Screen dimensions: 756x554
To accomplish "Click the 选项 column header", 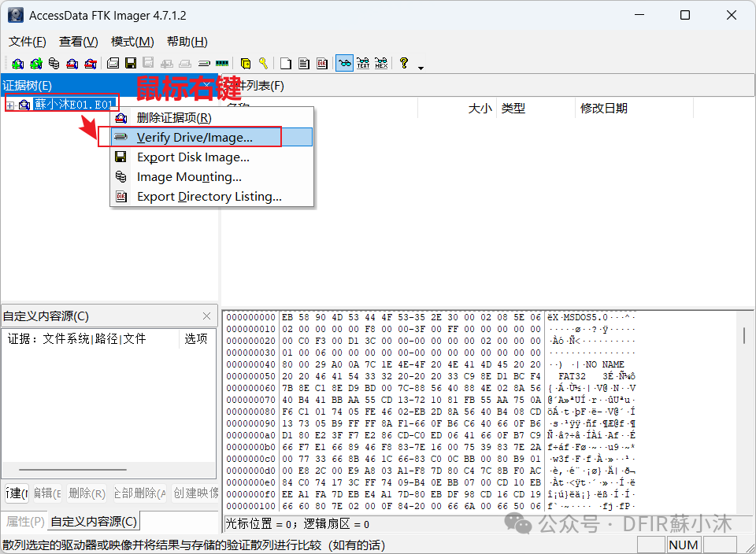I will click(197, 339).
